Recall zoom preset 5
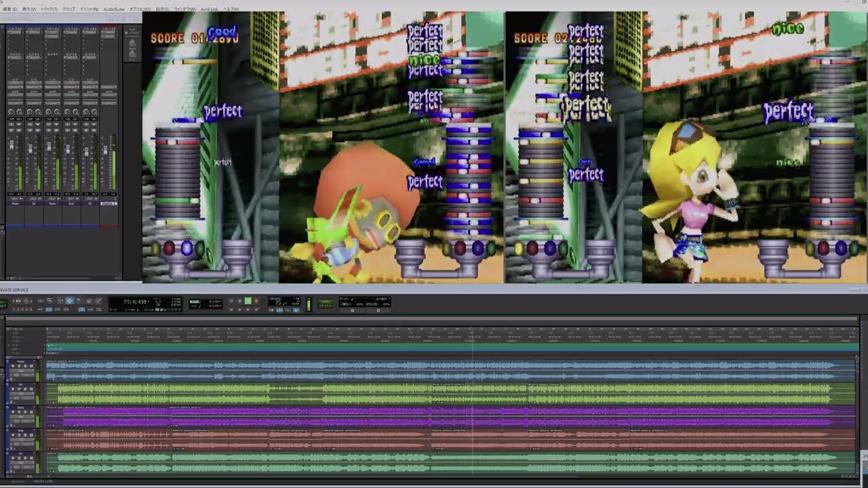The height and width of the screenshot is (488, 868). click(31, 309)
